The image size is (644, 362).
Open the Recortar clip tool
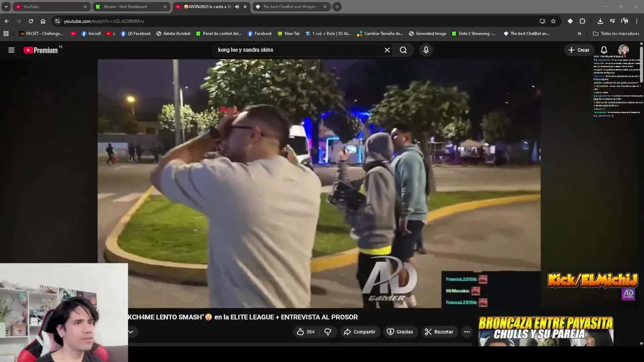pos(439,332)
